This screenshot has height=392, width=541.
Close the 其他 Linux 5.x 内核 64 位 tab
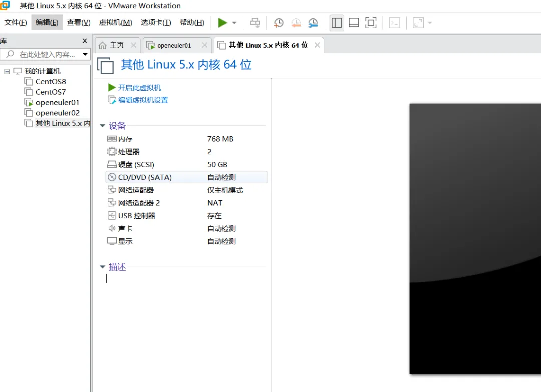tap(317, 45)
